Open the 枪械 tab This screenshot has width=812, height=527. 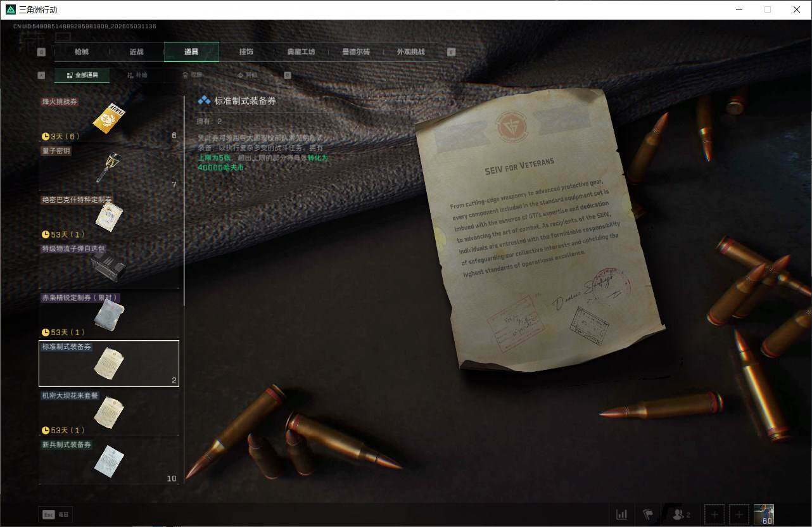[82, 52]
